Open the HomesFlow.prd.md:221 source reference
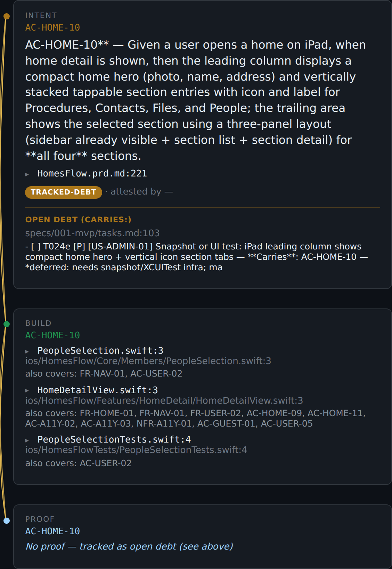 [92, 173]
